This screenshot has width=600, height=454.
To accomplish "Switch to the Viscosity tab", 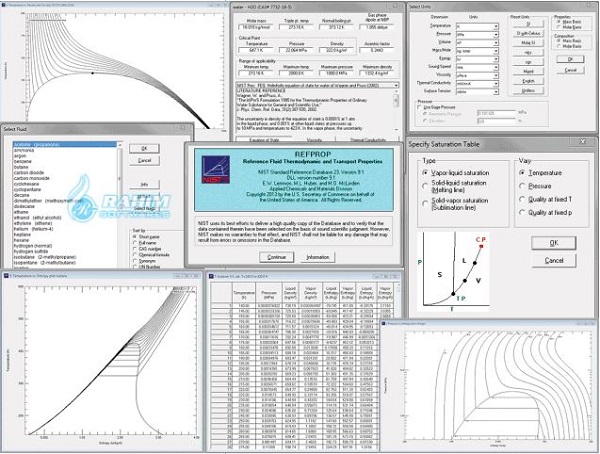I will point(314,140).
